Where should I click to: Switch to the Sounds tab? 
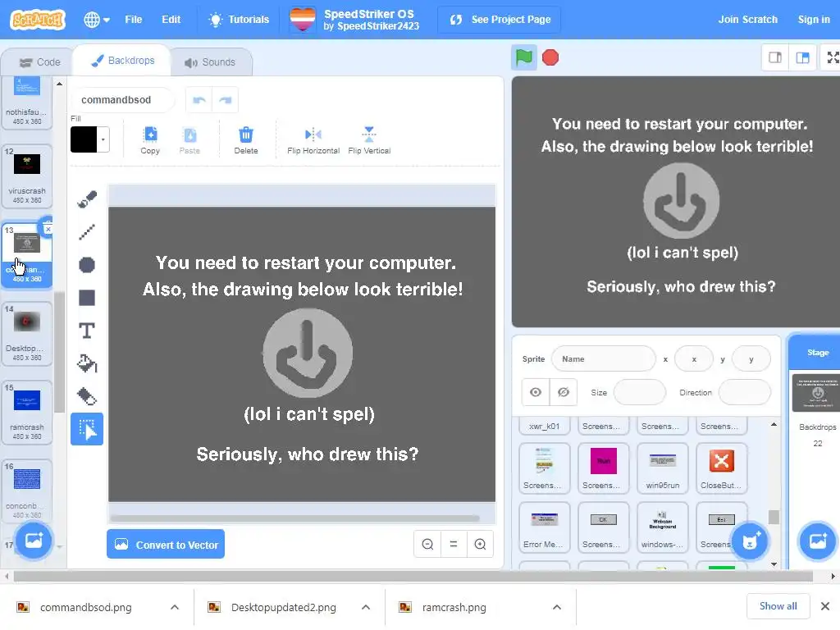(210, 62)
